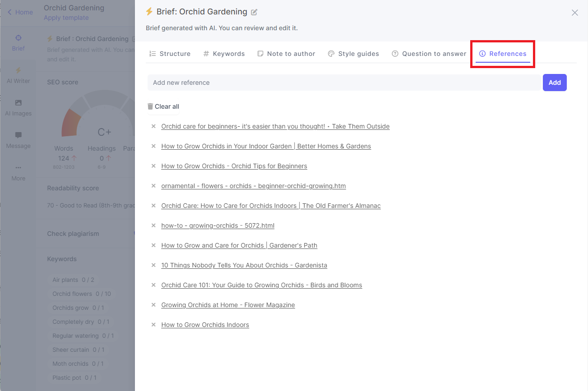Remove the Gardener's Path reference
Screen dimensions: 588x391
pyautogui.click(x=153, y=245)
